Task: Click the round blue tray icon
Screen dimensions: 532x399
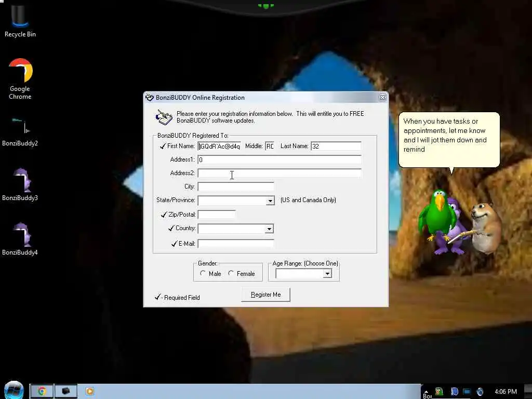Action: point(480,392)
